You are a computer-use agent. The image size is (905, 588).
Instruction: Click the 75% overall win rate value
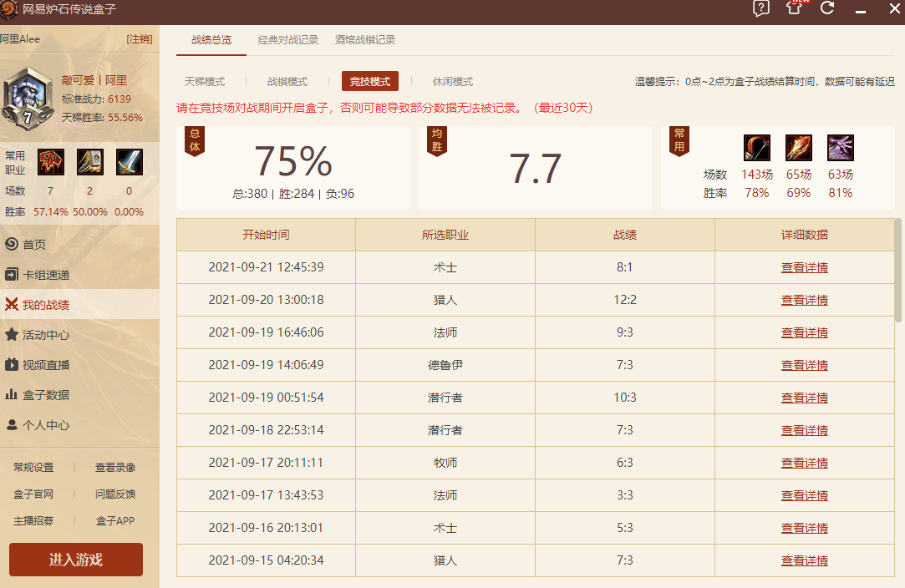tap(293, 161)
